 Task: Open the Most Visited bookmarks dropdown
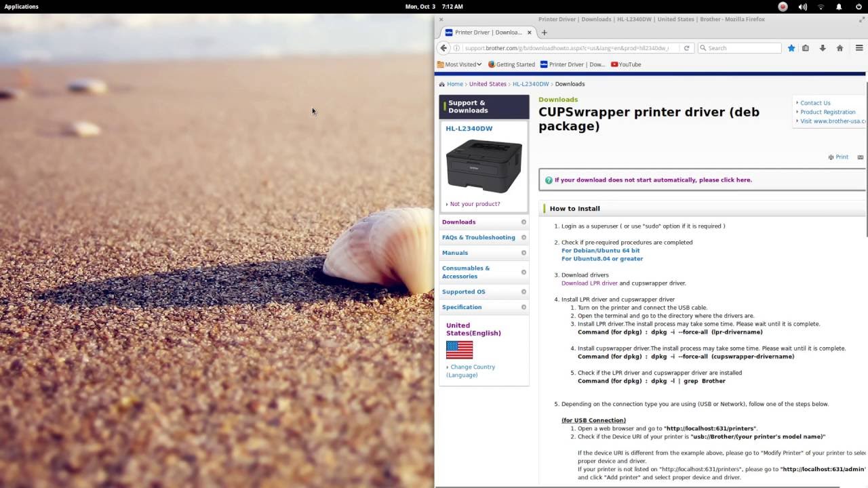pos(460,64)
